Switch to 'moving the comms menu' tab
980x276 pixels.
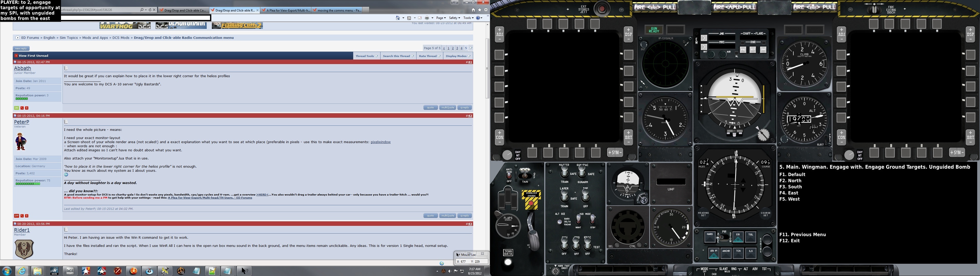[x=337, y=10]
